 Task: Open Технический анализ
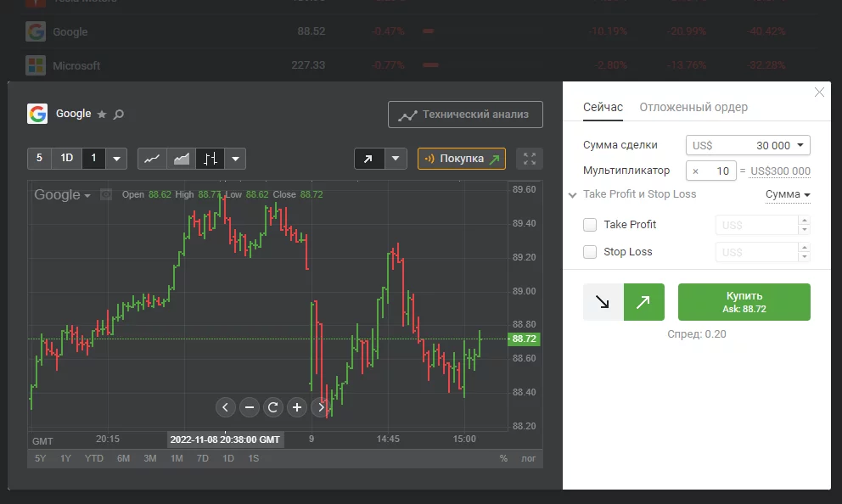pyautogui.click(x=465, y=115)
